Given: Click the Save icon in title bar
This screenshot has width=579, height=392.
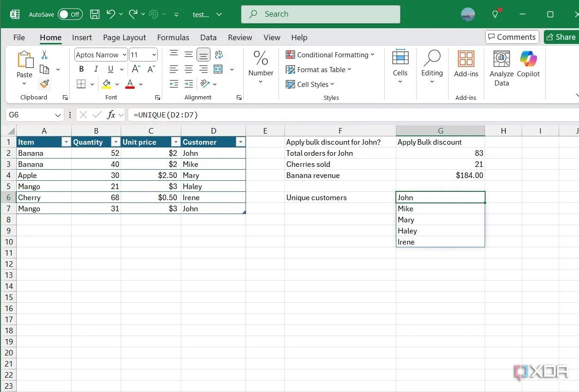Looking at the screenshot, I should point(95,14).
